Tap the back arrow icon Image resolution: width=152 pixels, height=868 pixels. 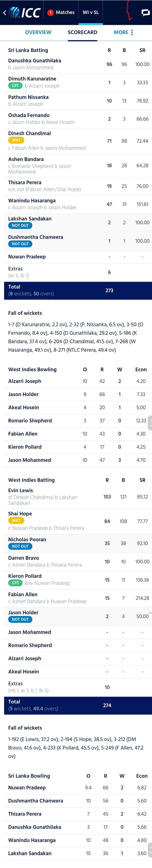4,13
